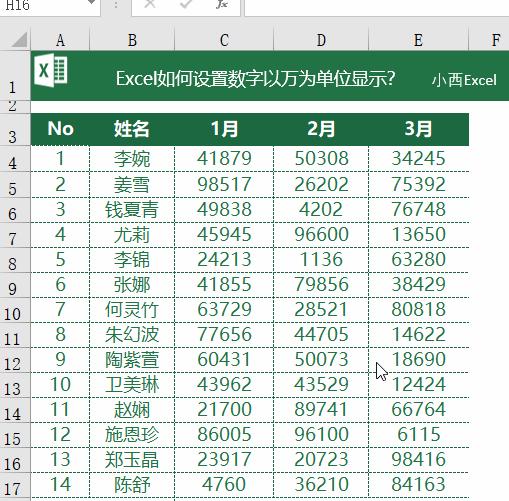Select column D header
This screenshot has width=509, height=501.
pos(321,40)
